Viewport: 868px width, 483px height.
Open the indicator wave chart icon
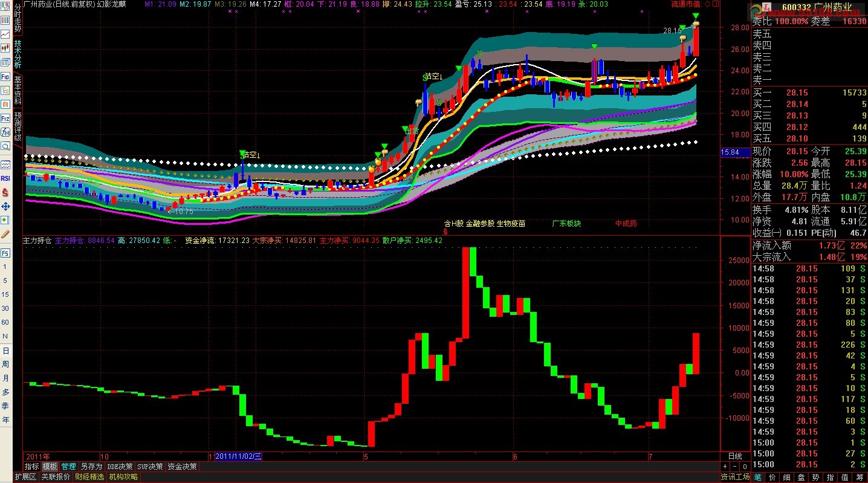click(5, 164)
